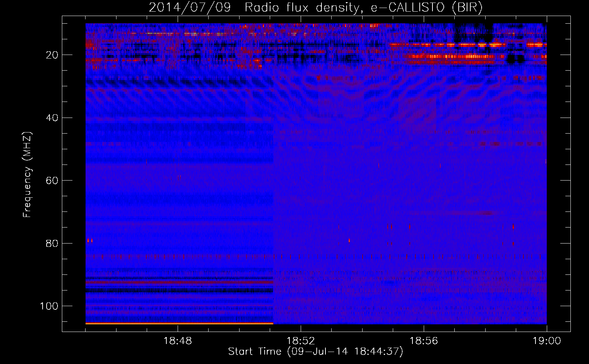
Task: Click the time tick label '18:56'
Action: pyautogui.click(x=424, y=341)
